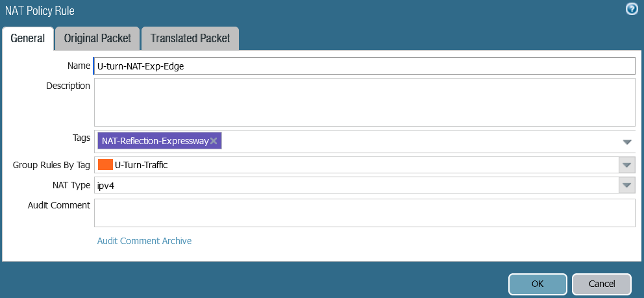The image size is (644, 298).
Task: Click into the Description text area
Action: pyautogui.click(x=364, y=102)
